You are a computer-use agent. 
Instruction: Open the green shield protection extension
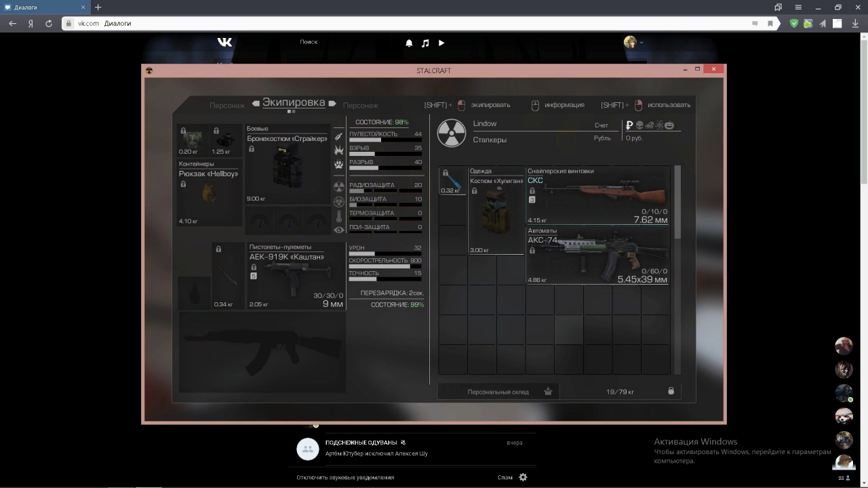pyautogui.click(x=794, y=23)
